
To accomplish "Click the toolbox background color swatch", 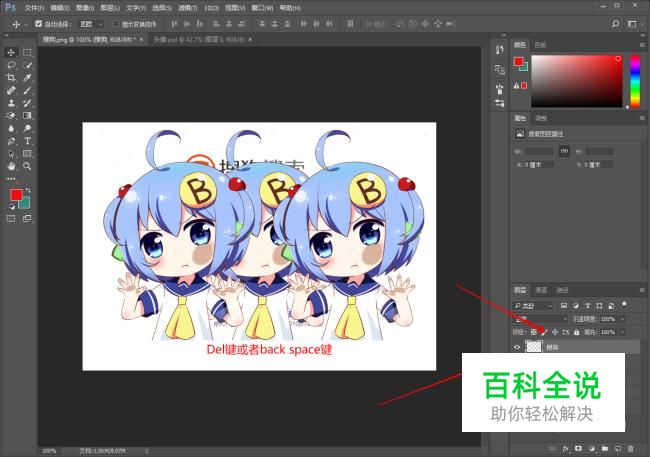I will (x=26, y=203).
